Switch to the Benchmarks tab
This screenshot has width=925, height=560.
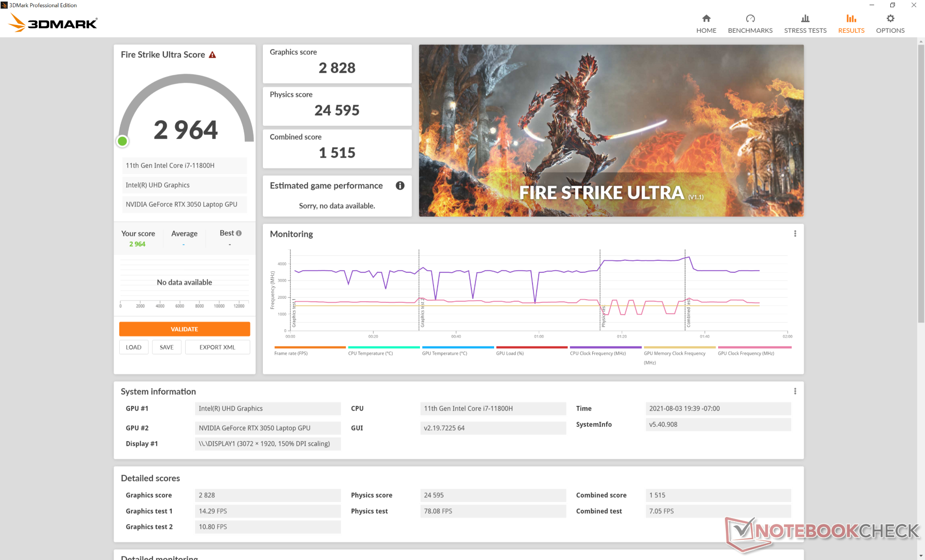(750, 24)
